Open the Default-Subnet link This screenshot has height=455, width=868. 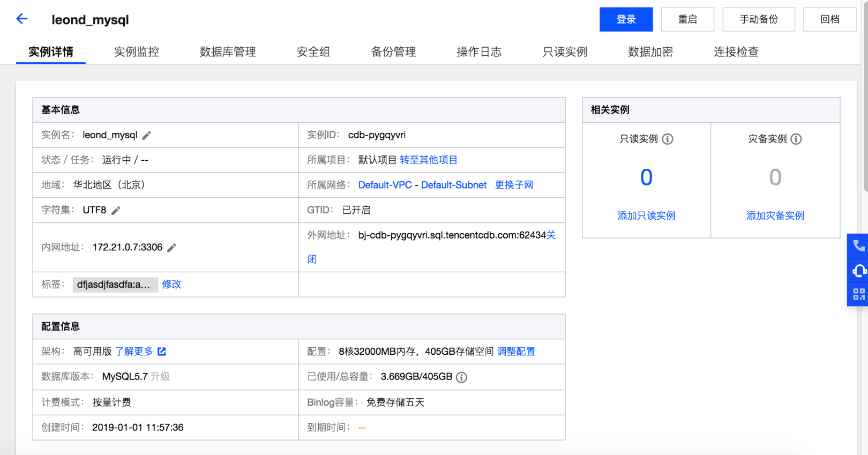454,185
